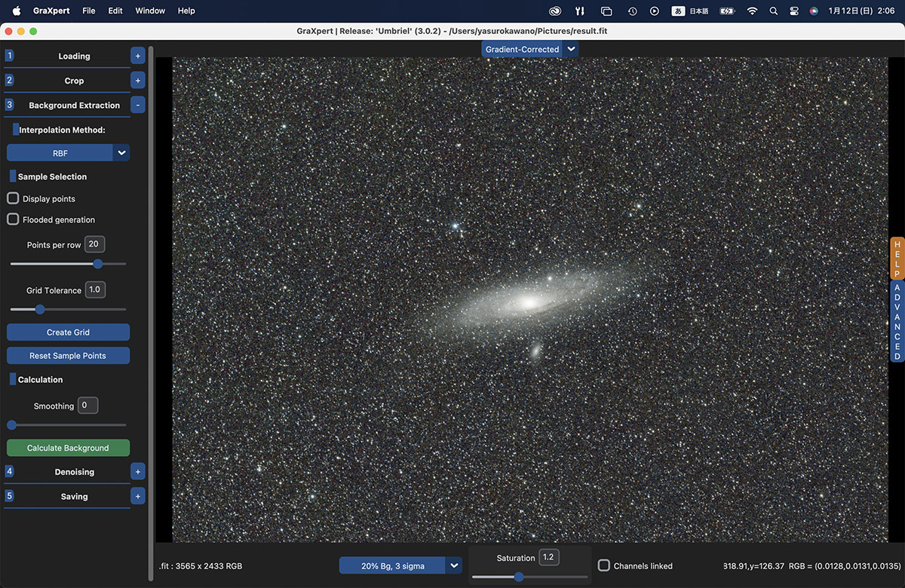Collapse Background Extraction using the minus icon
905x588 pixels.
(x=137, y=105)
